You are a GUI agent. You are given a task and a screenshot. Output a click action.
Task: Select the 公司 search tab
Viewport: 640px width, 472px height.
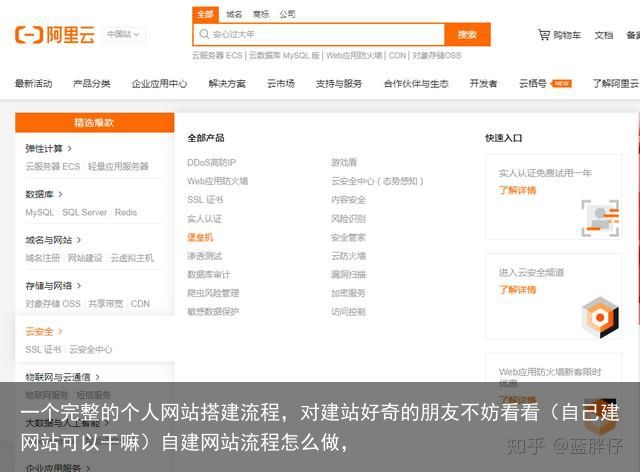[287, 14]
